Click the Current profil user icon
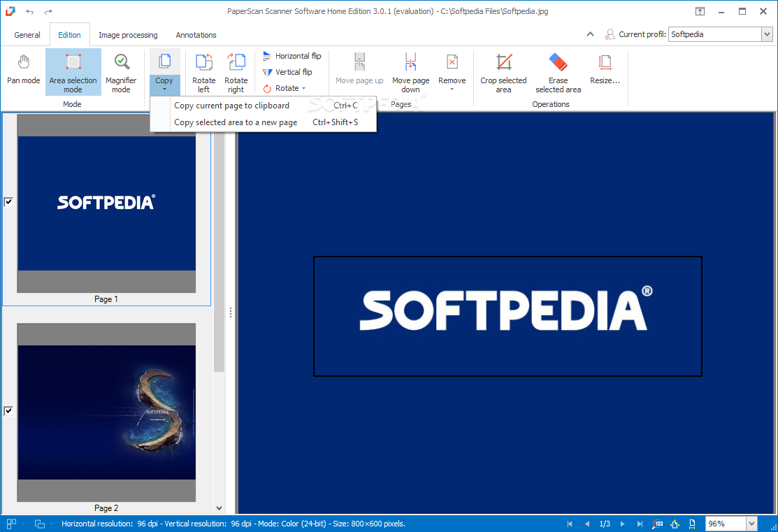This screenshot has height=532, width=778. [610, 34]
